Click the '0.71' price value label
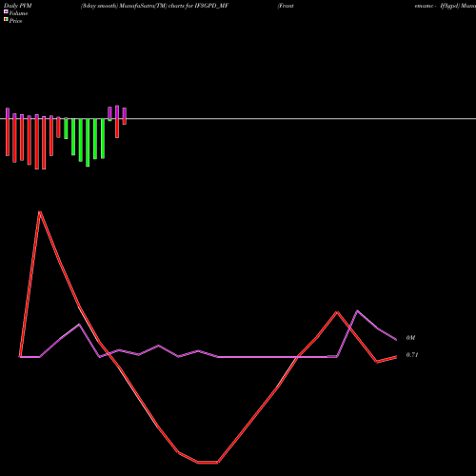476x476 pixels. (x=412, y=355)
